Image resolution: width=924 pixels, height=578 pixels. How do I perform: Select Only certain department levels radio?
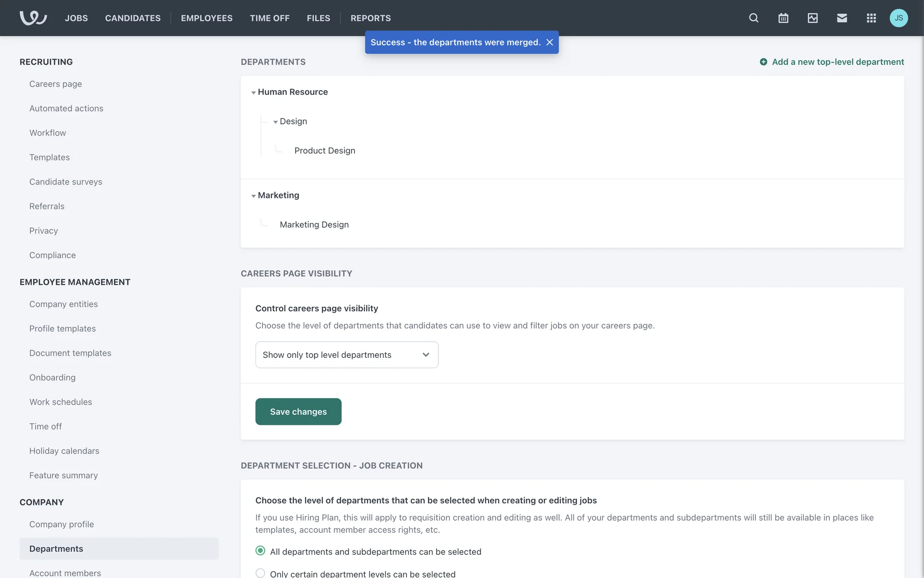[x=260, y=573]
